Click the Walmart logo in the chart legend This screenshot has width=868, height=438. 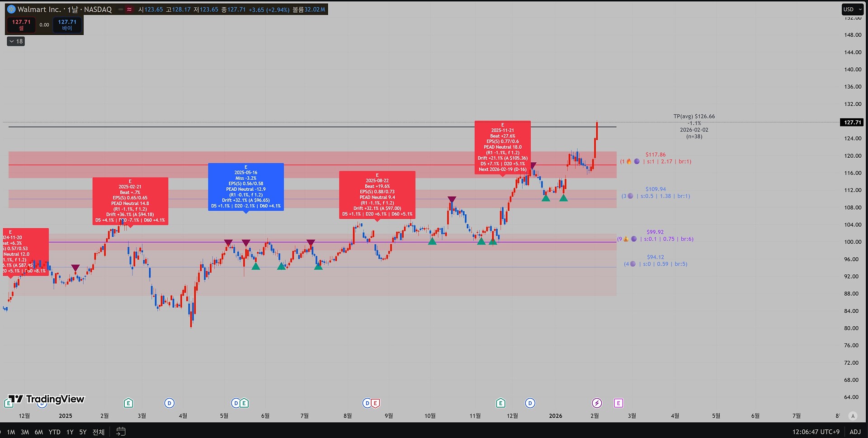(x=11, y=9)
